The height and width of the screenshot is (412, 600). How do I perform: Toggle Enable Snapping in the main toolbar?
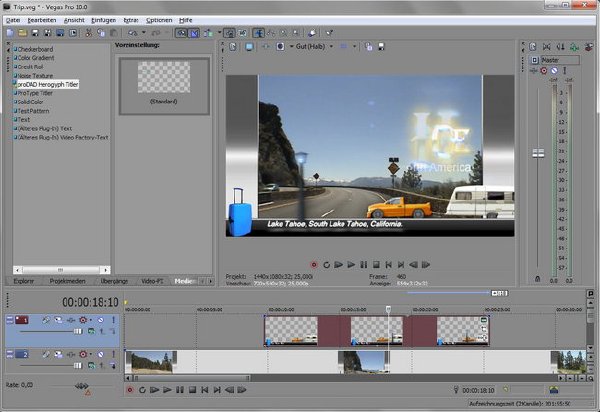point(181,33)
